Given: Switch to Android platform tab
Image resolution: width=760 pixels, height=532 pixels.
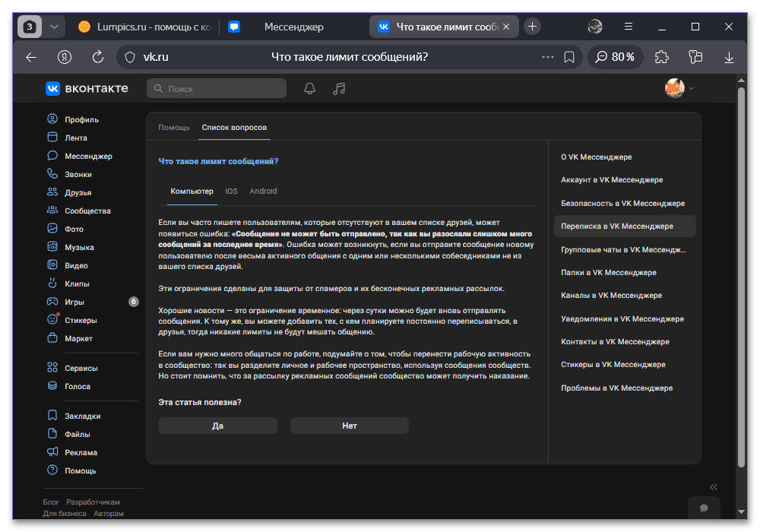Looking at the screenshot, I should click(x=263, y=192).
